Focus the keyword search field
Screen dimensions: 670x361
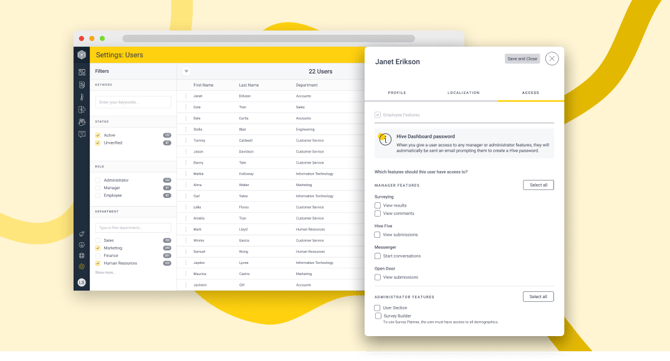[133, 102]
